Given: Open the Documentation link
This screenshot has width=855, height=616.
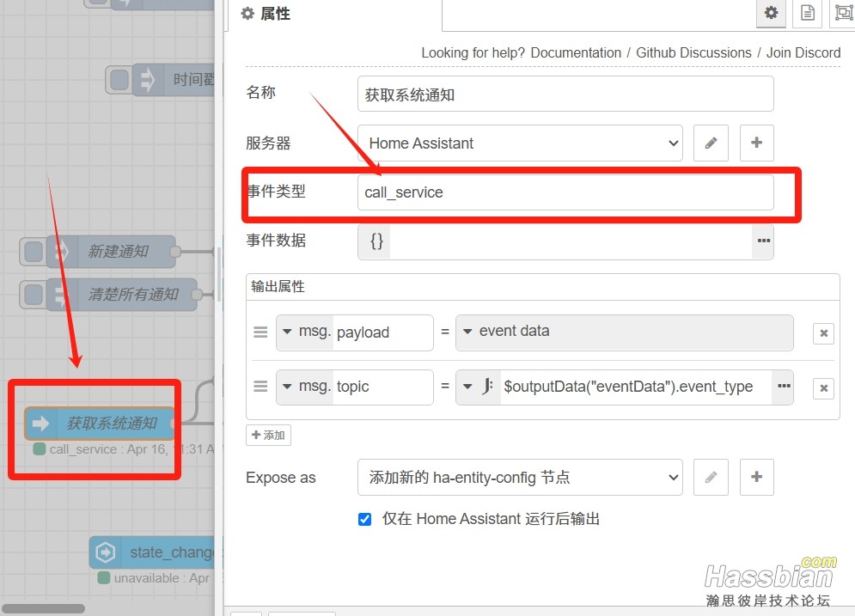Looking at the screenshot, I should tap(575, 53).
